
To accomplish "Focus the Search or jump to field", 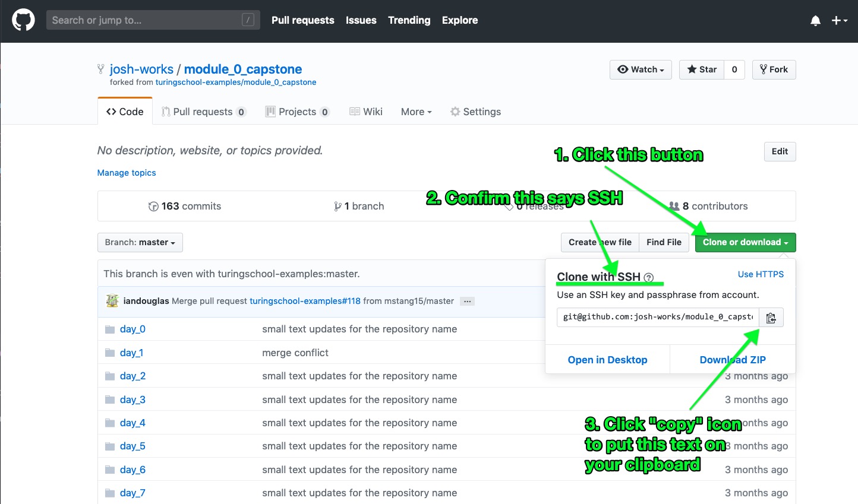I will (x=153, y=20).
